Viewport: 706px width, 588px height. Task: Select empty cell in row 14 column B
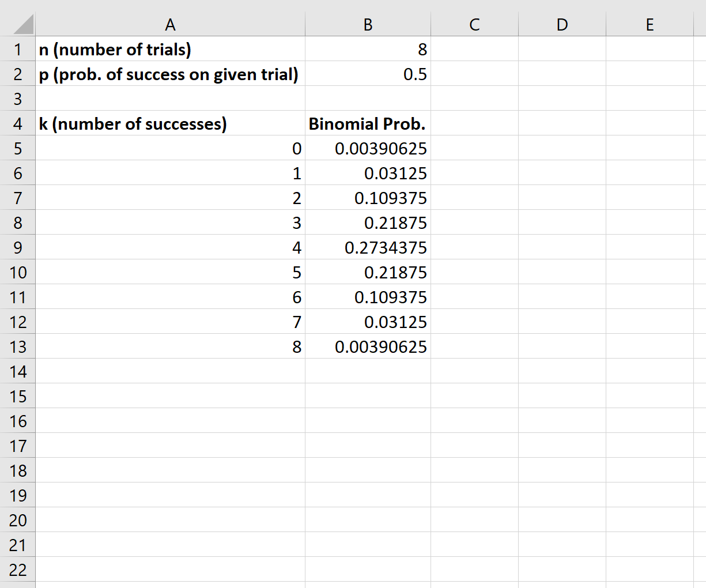pos(368,371)
